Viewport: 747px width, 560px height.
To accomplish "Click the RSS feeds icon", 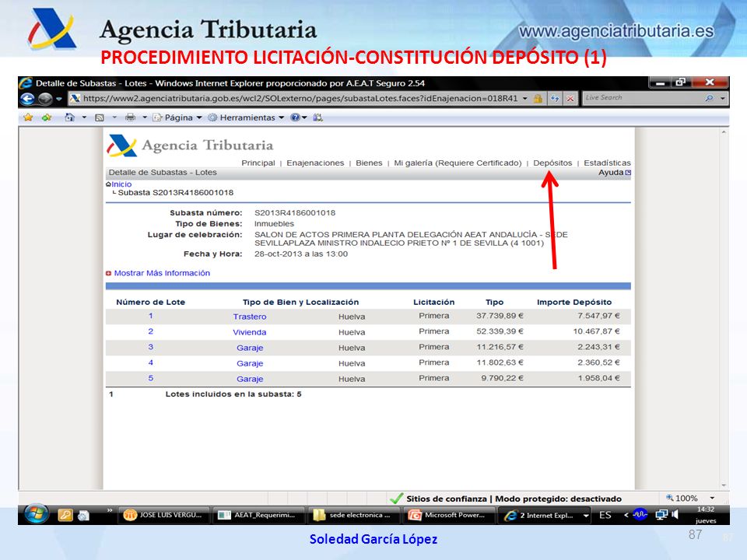I will pyautogui.click(x=99, y=117).
